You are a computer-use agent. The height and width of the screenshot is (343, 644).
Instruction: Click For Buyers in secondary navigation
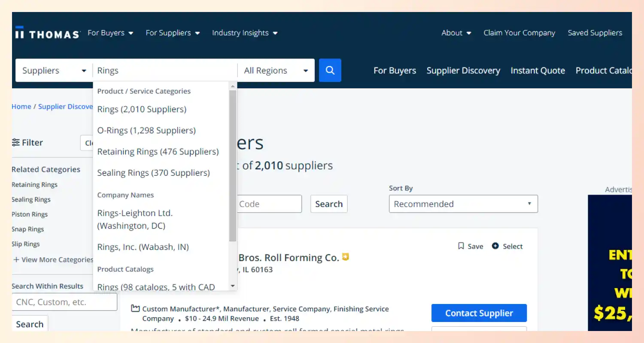coord(395,70)
